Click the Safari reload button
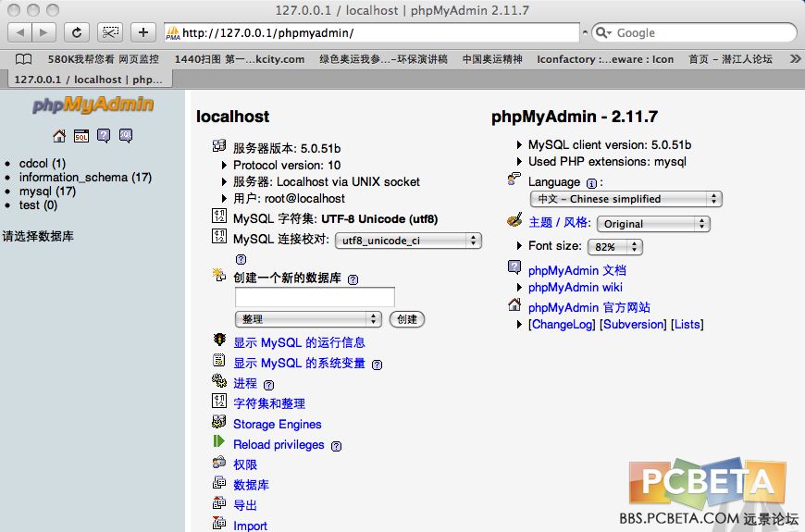The image size is (805, 532). [77, 33]
